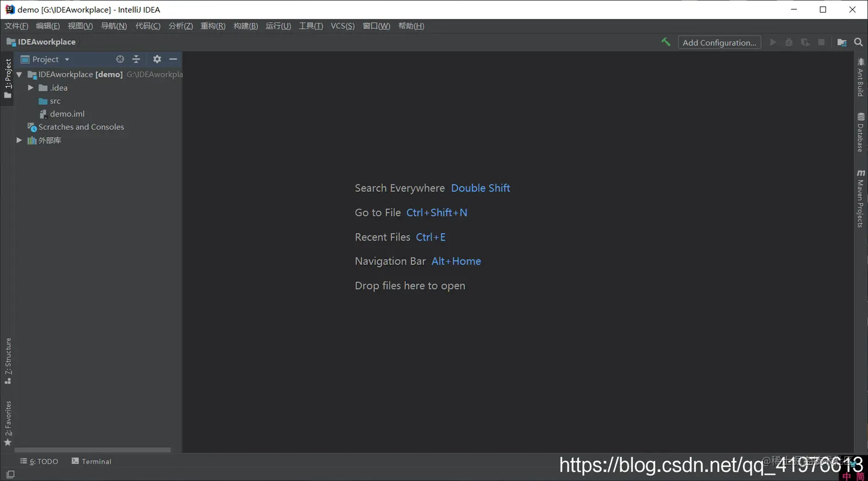Open the Maven Projects side tab
The image size is (868, 481).
point(861,199)
